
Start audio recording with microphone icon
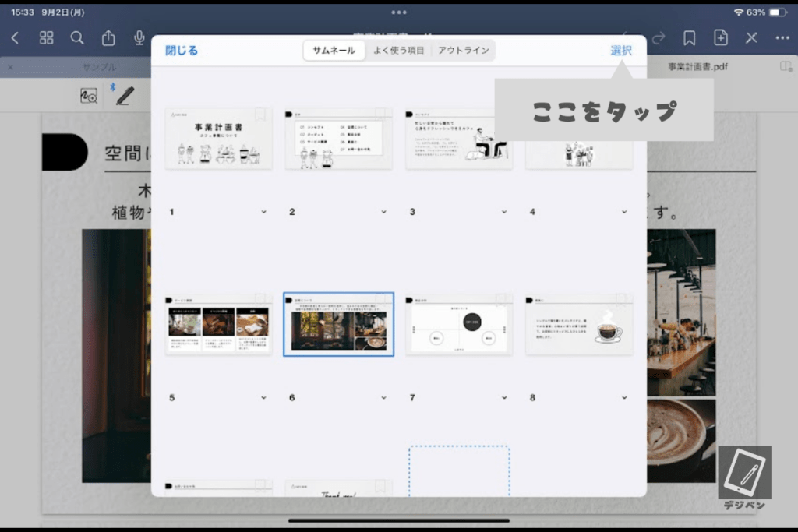tap(139, 37)
